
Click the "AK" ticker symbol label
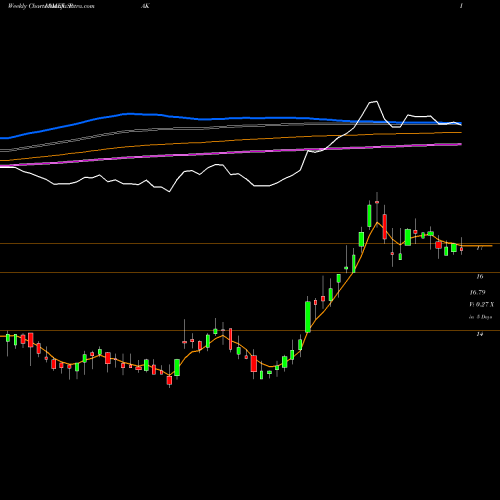click(145, 6)
